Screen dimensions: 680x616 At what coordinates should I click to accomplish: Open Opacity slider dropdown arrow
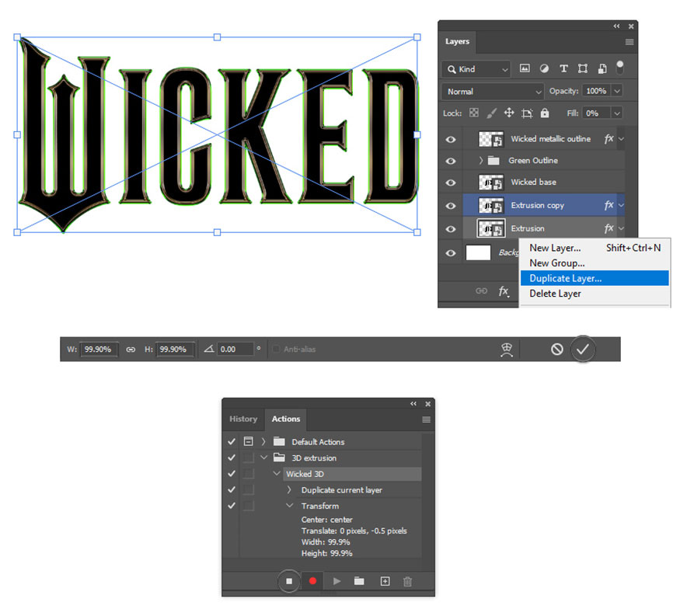(x=617, y=91)
